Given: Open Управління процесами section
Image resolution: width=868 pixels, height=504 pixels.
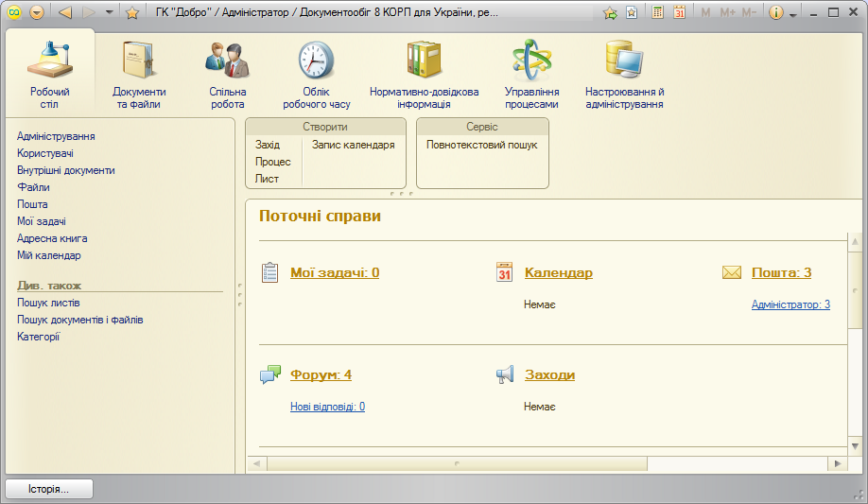Looking at the screenshot, I should coord(532,74).
